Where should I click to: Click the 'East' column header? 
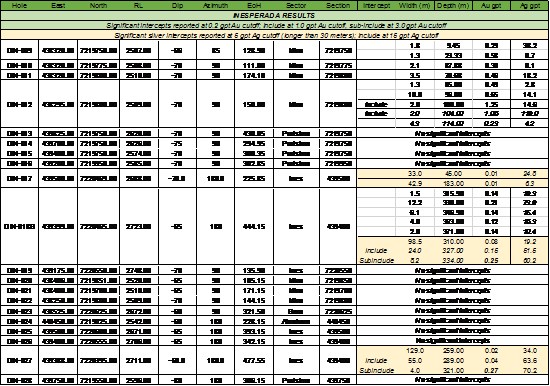(x=58, y=6)
